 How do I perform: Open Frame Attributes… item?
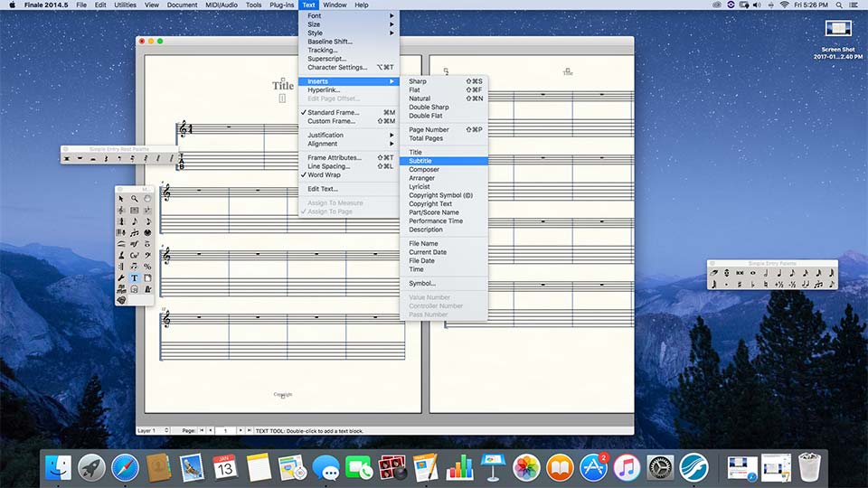(x=349, y=157)
